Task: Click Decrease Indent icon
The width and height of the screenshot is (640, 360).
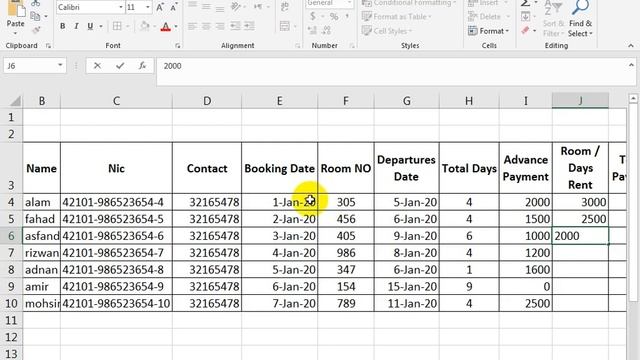Action: (235, 26)
